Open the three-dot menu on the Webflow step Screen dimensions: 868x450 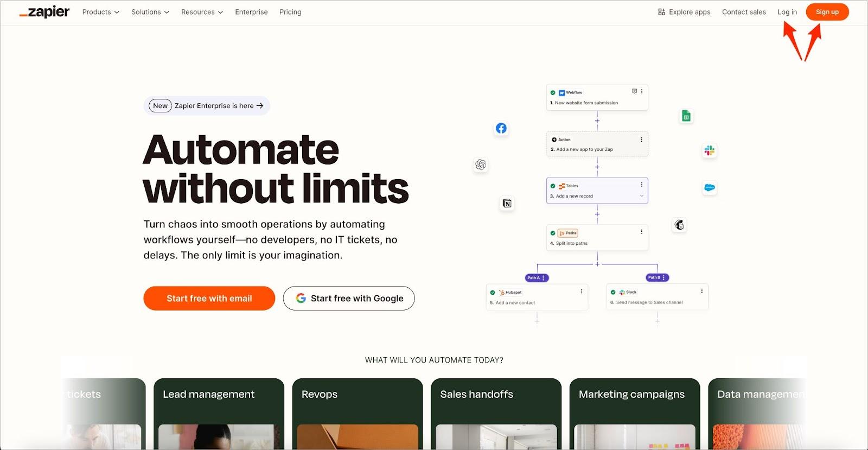click(x=642, y=91)
